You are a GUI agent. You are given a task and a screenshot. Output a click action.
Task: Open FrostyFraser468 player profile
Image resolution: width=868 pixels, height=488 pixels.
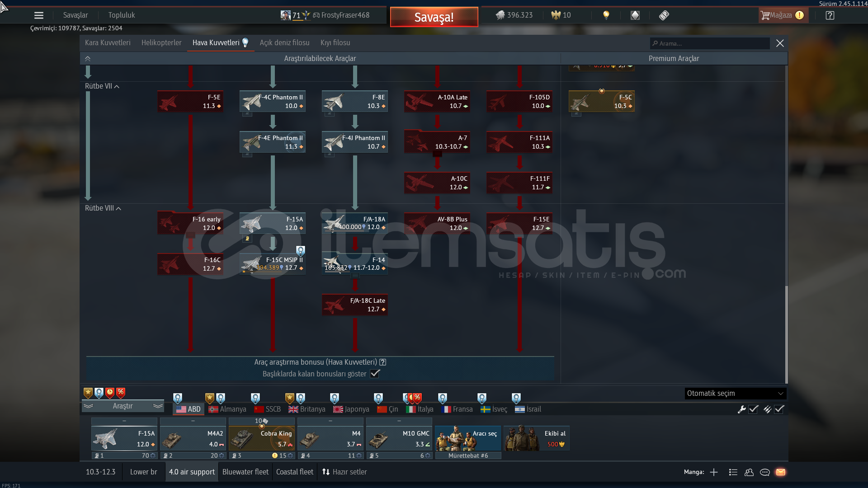point(345,15)
